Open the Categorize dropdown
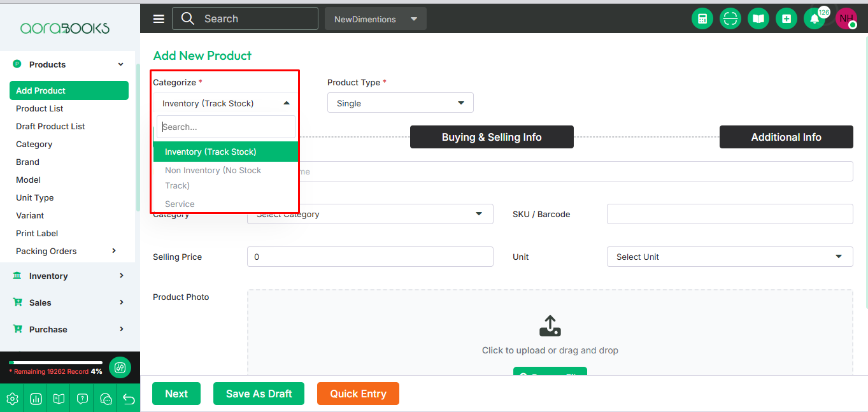Screen dimensions: 868x412 click(x=226, y=103)
